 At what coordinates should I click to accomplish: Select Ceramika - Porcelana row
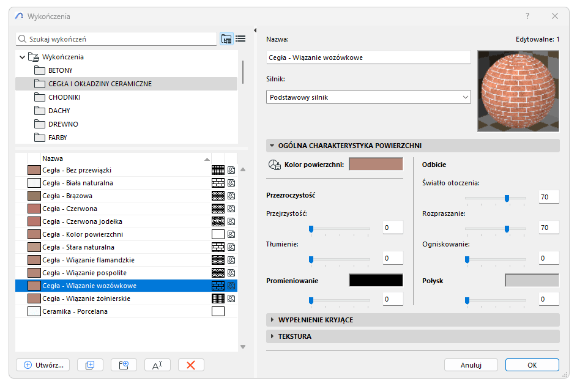(x=127, y=311)
